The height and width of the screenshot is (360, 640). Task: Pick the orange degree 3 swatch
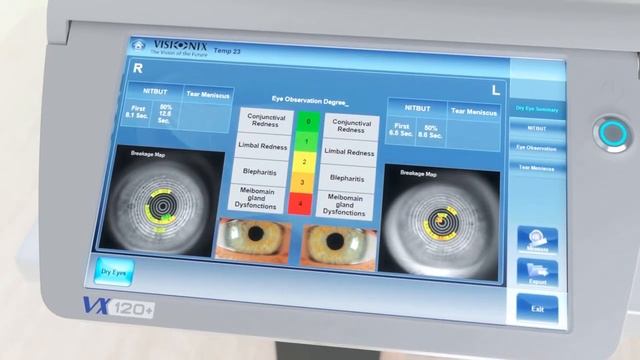tap(302, 182)
